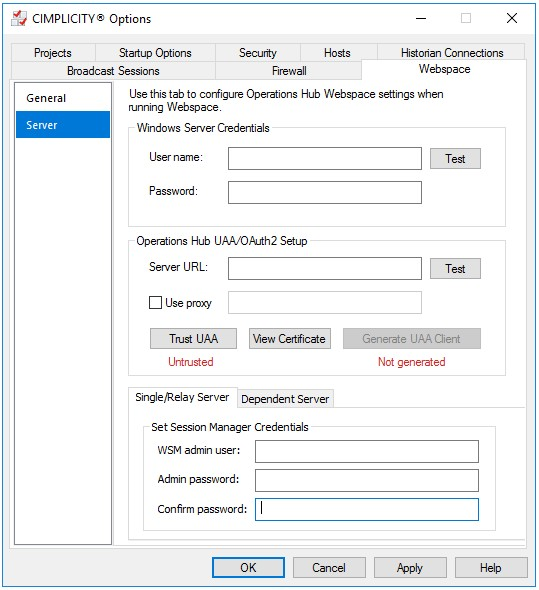Viewport: 539px width, 590px height.
Task: Cancel the Options dialog
Action: pos(329,567)
